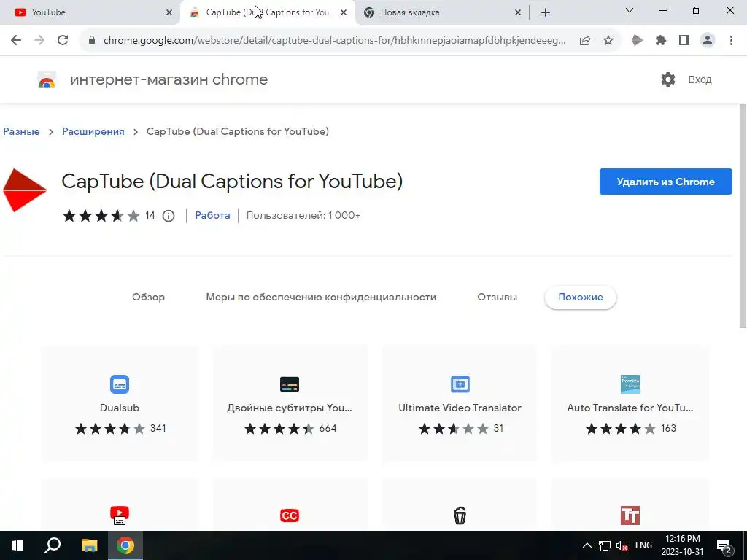Reload the current page

coord(63,41)
